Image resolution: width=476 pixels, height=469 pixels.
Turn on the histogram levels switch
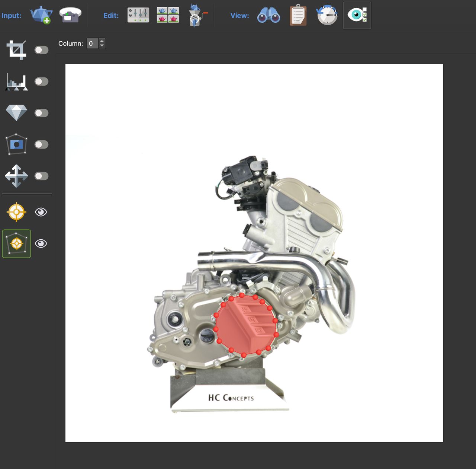pos(41,82)
